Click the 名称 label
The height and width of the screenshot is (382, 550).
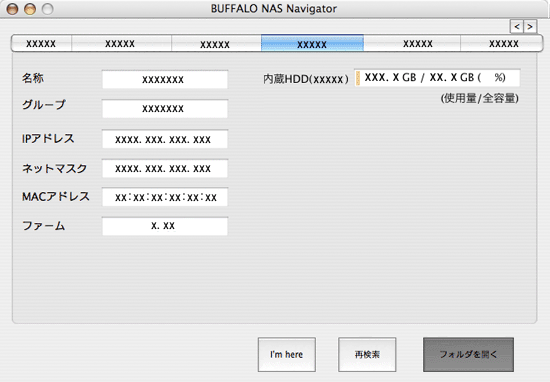click(x=33, y=78)
